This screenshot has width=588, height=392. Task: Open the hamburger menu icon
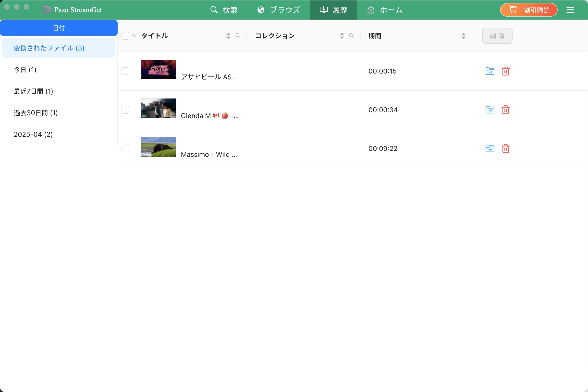570,10
